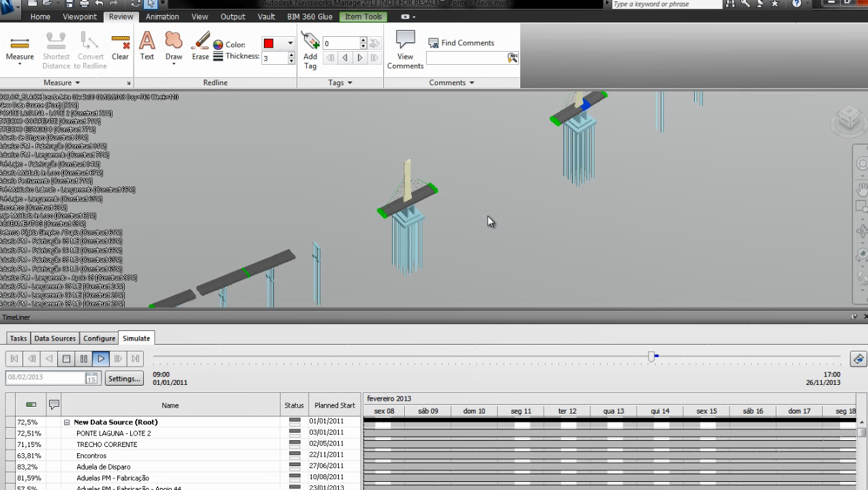The image size is (868, 490).
Task: Collapse the New Data Source (Root) node
Action: [67, 422]
